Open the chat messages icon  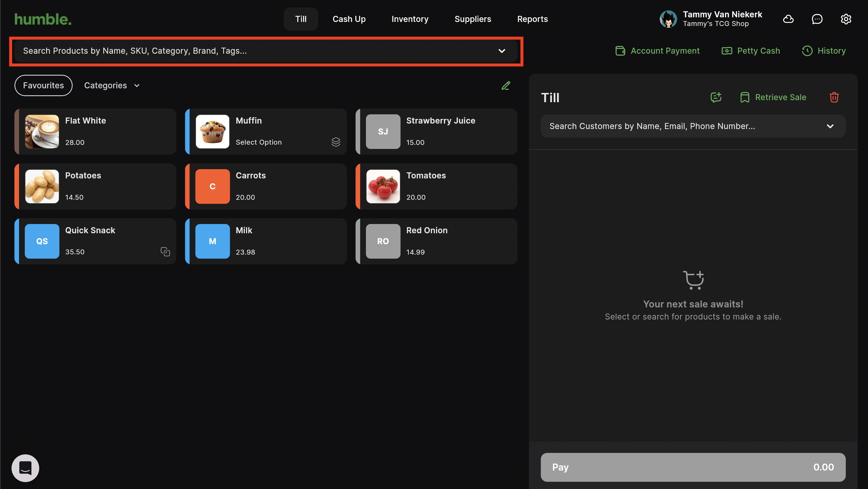click(817, 19)
